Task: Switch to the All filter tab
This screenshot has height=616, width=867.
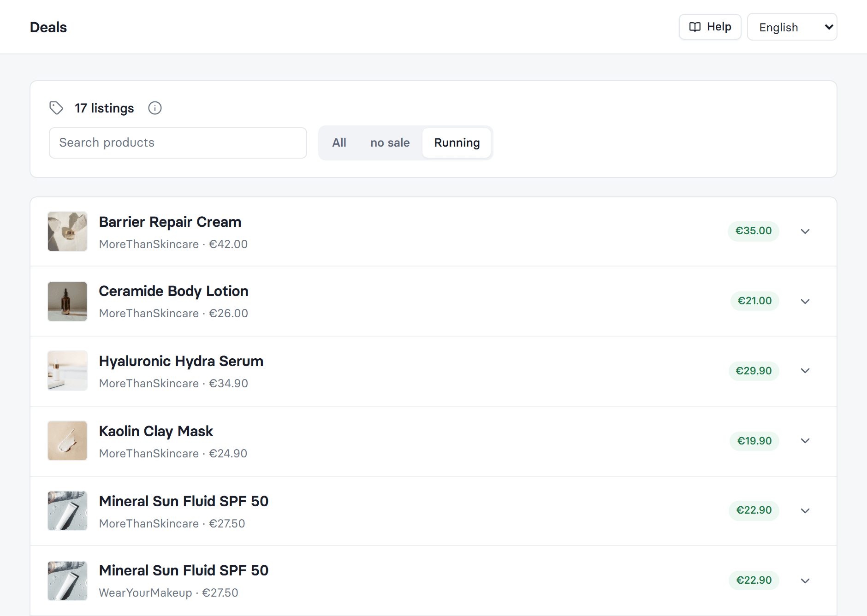Action: [x=339, y=143]
